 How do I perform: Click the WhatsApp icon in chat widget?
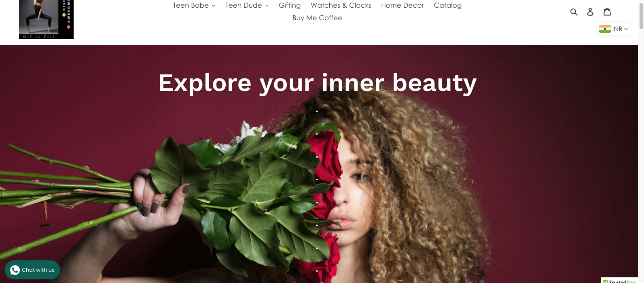coord(15,270)
